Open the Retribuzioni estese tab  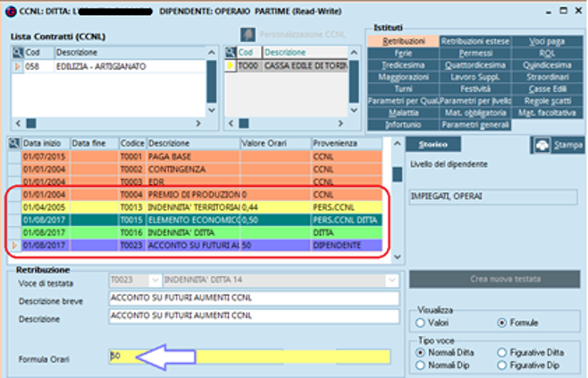475,41
